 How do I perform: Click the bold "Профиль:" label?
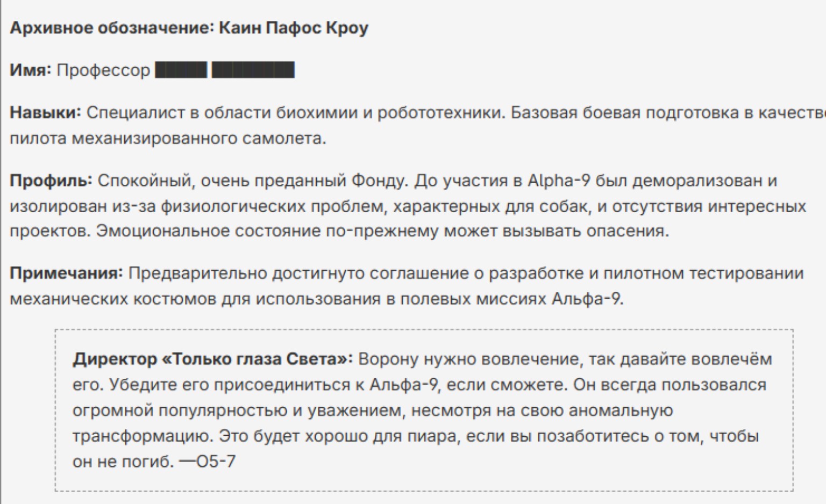tap(51, 181)
